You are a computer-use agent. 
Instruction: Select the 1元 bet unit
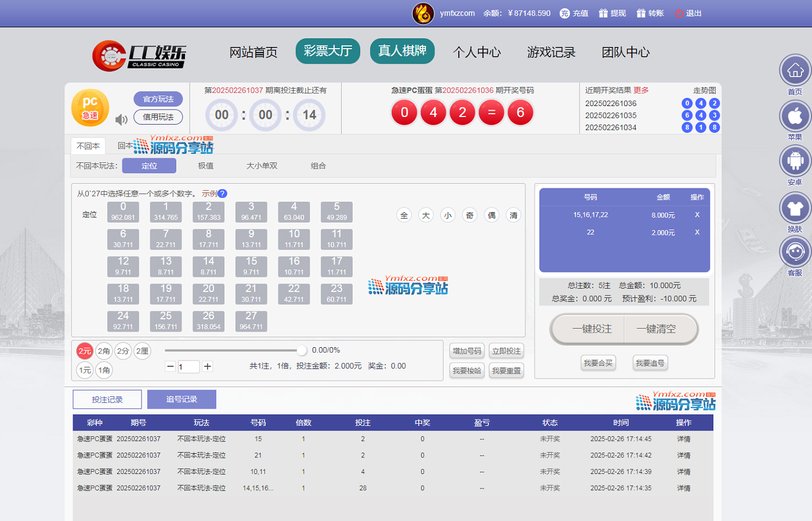(85, 370)
